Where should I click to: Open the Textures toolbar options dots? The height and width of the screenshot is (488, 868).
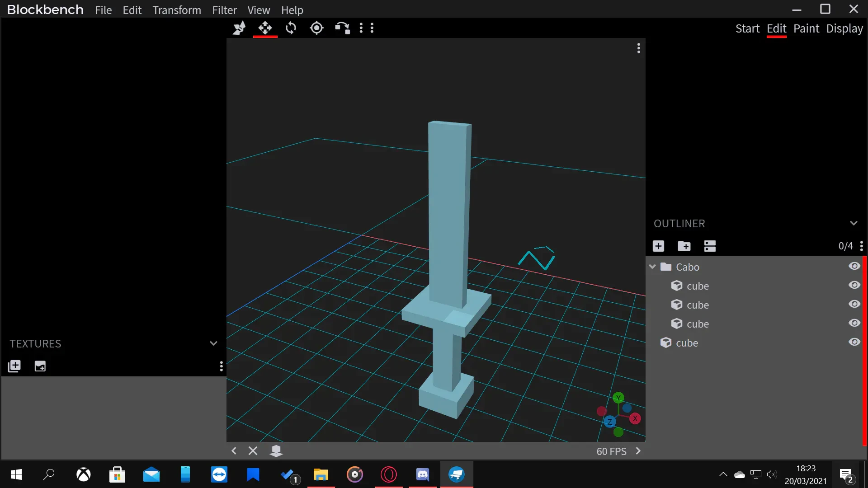[x=221, y=366]
